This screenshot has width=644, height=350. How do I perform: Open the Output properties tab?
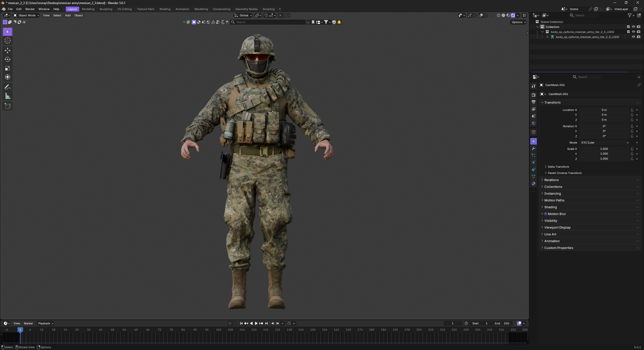point(534,102)
